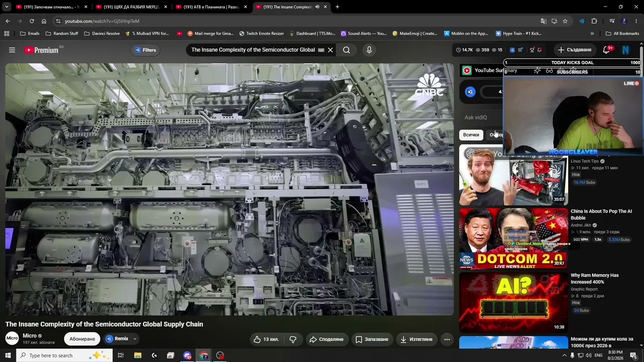Open the Windows Start menu
The height and width of the screenshot is (362, 644).
tap(8, 355)
